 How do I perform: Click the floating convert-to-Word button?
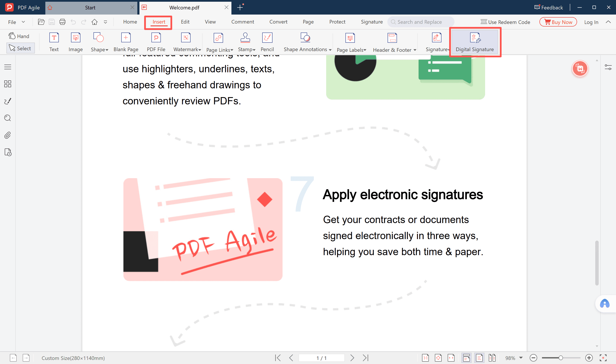(580, 68)
